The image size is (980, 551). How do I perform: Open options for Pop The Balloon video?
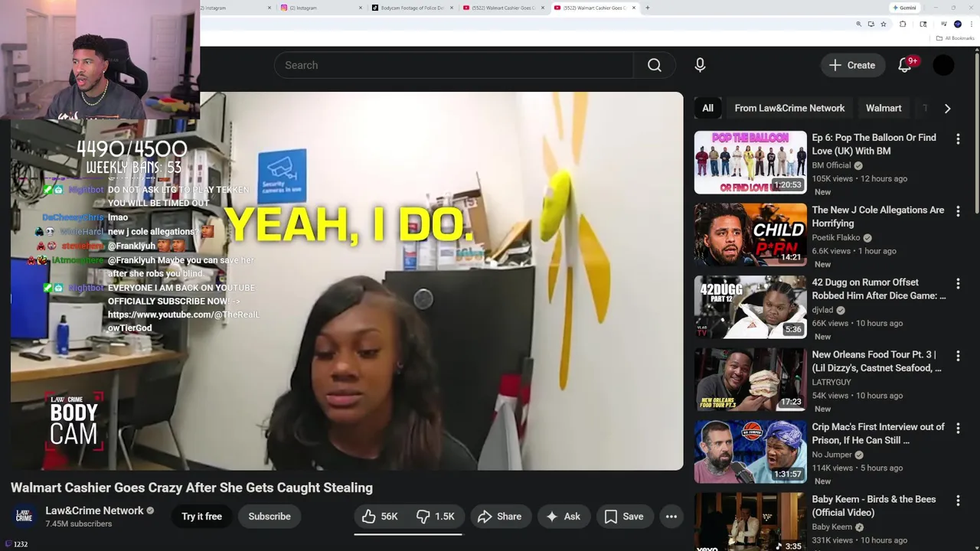point(958,139)
